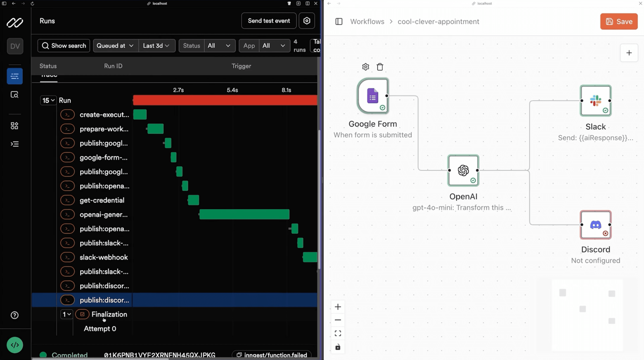Screen dimensions: 644x360
Task: Click the OpenAI node icon
Action: pos(463,170)
